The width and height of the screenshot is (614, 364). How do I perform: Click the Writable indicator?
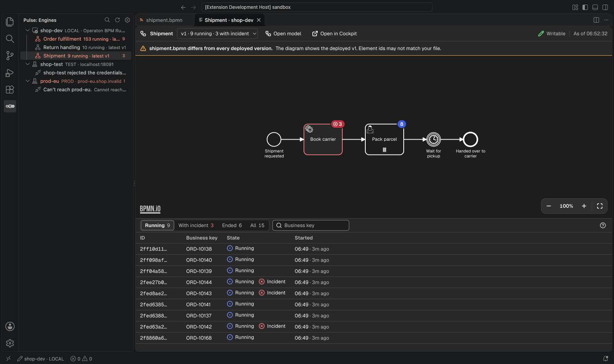552,34
